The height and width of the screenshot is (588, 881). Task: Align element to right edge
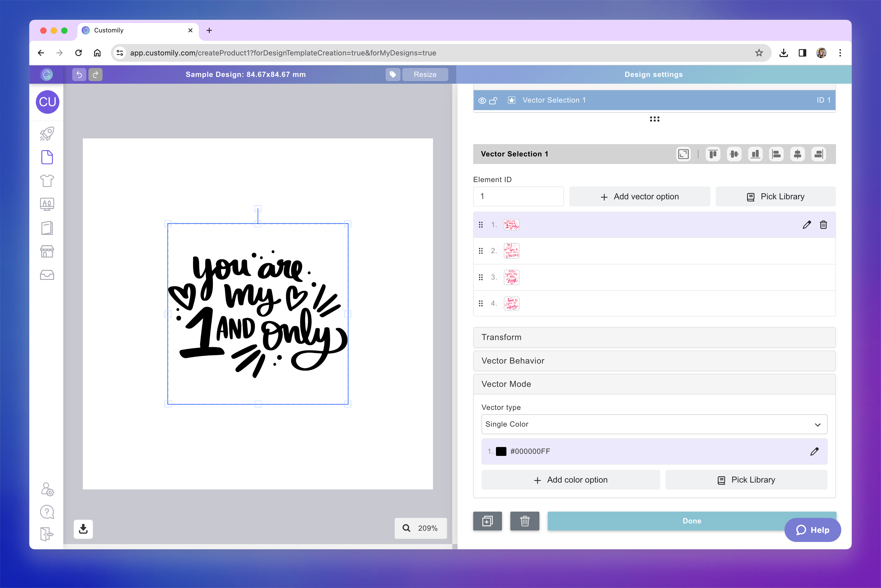pyautogui.click(x=819, y=154)
